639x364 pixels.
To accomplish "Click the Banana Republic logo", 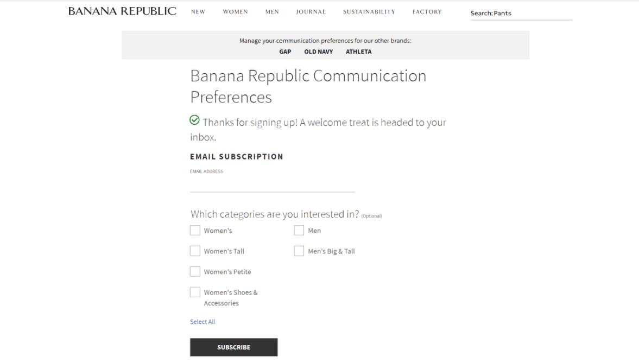I will (x=122, y=11).
